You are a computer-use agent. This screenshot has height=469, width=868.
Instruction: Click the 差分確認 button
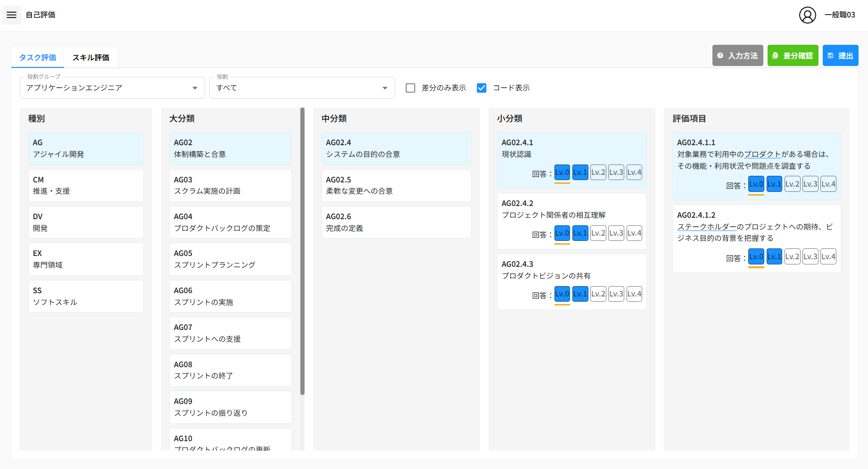pyautogui.click(x=793, y=56)
